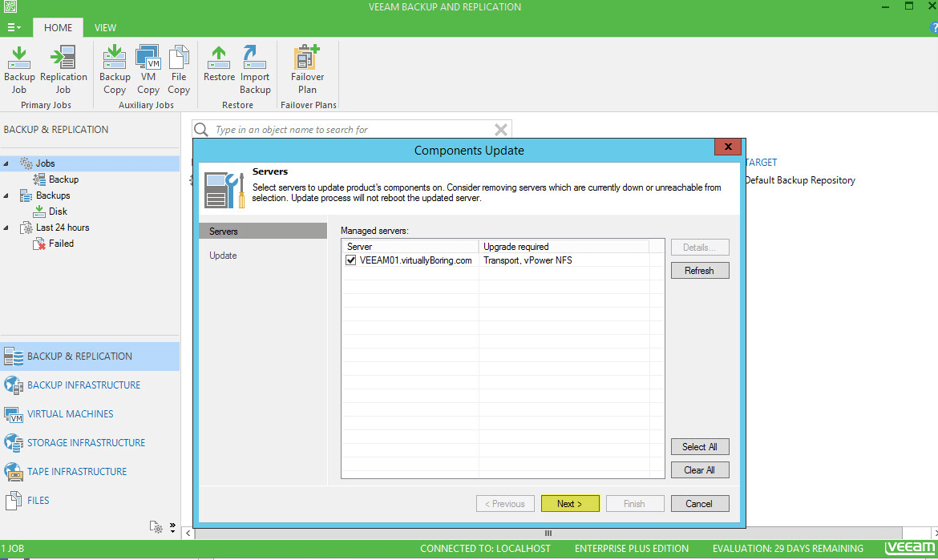The width and height of the screenshot is (938, 560).
Task: Select the Jobs tree node
Action: tap(45, 163)
